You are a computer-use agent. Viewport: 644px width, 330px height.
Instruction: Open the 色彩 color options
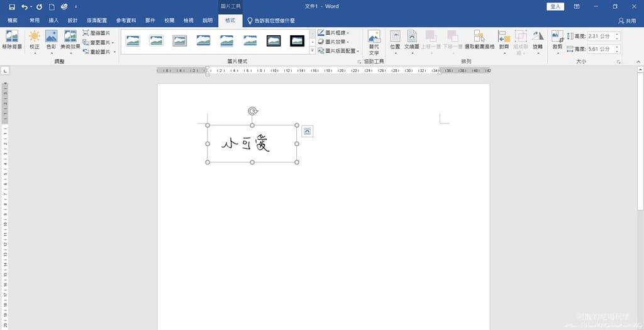coord(52,42)
